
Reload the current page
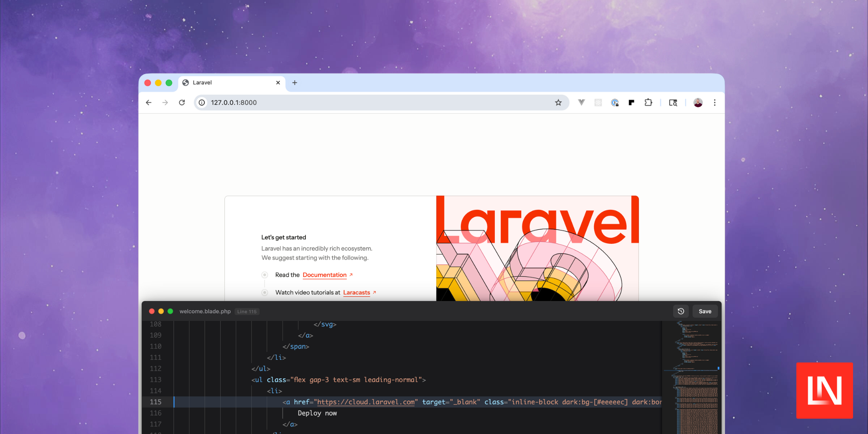pyautogui.click(x=182, y=102)
